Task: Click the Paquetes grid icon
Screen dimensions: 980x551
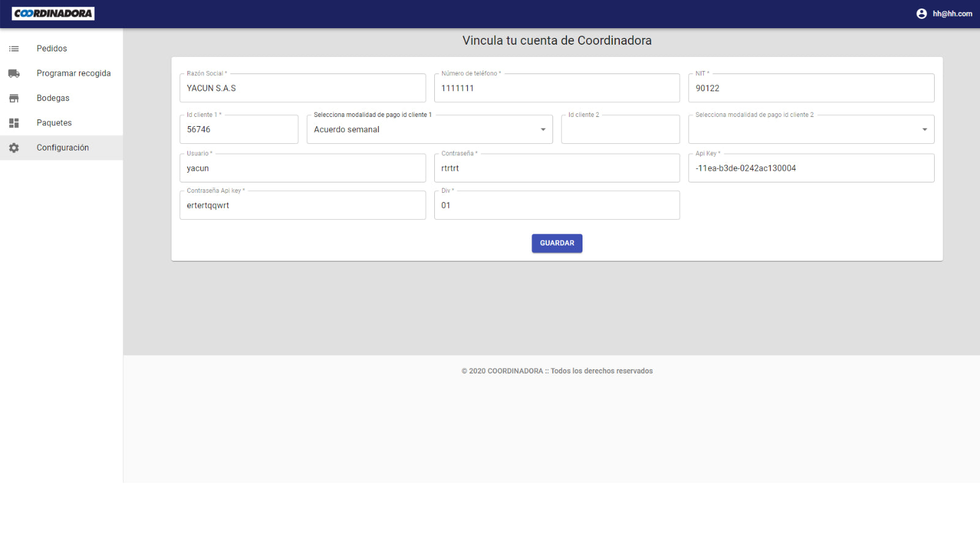Action: click(x=13, y=122)
